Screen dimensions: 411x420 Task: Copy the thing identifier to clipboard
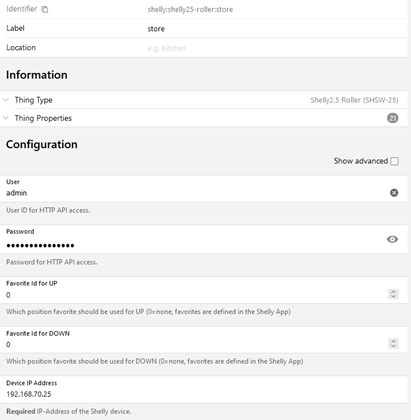(45, 9)
